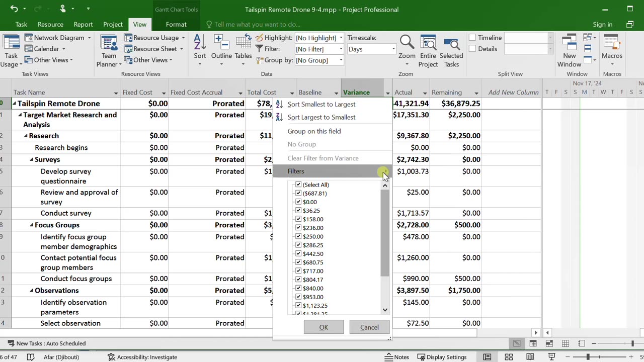
Task: Choose Group on this field
Action: tap(314, 131)
